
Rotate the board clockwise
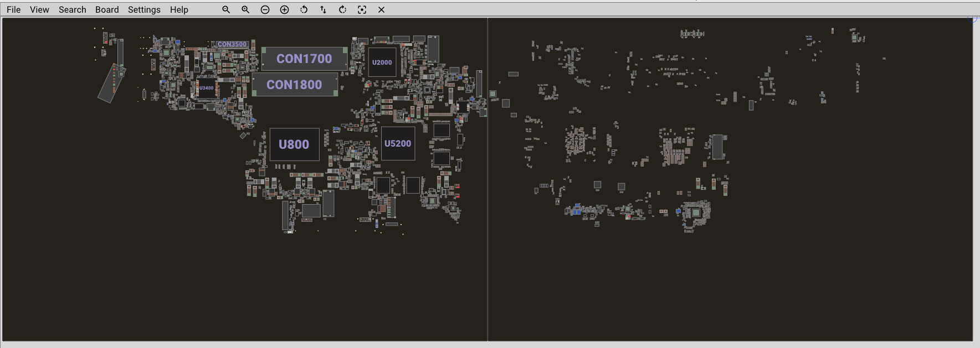coord(342,9)
